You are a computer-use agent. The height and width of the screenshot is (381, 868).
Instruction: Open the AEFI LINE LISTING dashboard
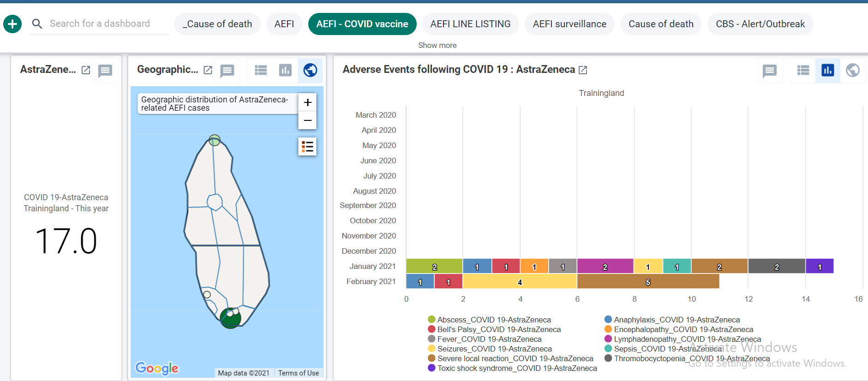point(470,24)
